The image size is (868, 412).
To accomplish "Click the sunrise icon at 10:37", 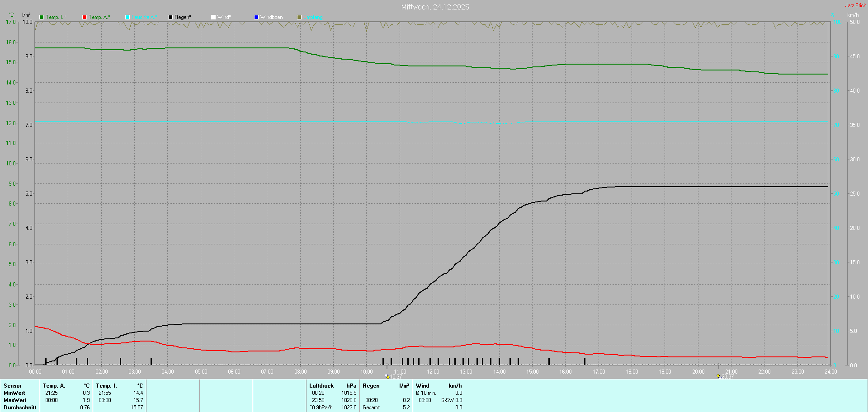I will click(x=387, y=376).
